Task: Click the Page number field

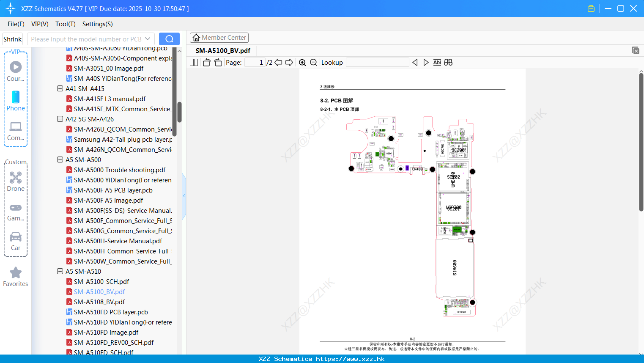Action: click(x=255, y=63)
